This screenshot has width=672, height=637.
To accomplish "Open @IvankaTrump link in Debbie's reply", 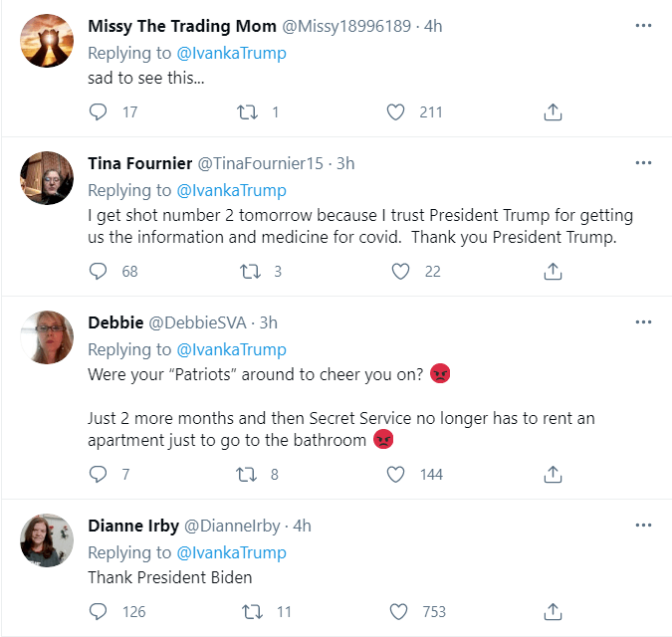I will point(231,349).
